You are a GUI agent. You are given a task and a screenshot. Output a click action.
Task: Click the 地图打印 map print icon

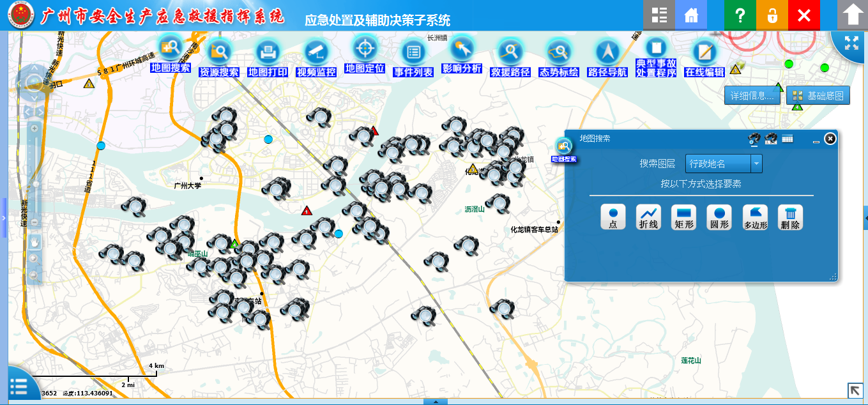coord(268,57)
